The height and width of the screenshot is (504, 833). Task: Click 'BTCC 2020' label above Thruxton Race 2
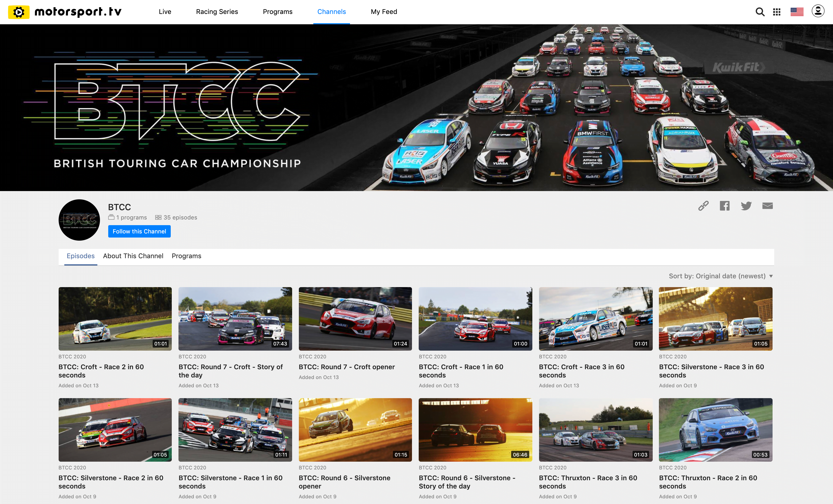[x=673, y=468]
